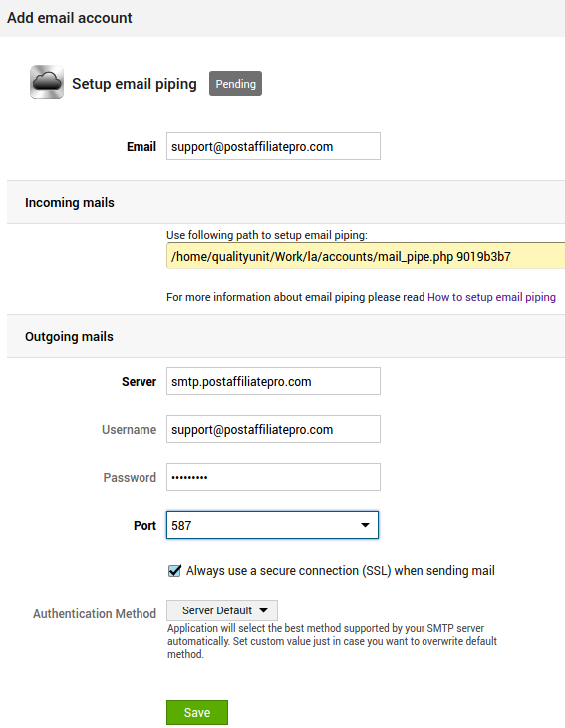
Task: Click the Pending status badge
Action: point(235,84)
